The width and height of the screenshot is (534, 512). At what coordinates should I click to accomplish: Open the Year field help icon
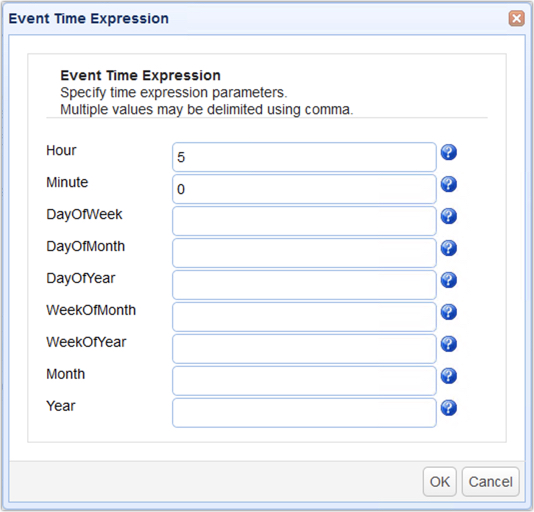pyautogui.click(x=449, y=408)
